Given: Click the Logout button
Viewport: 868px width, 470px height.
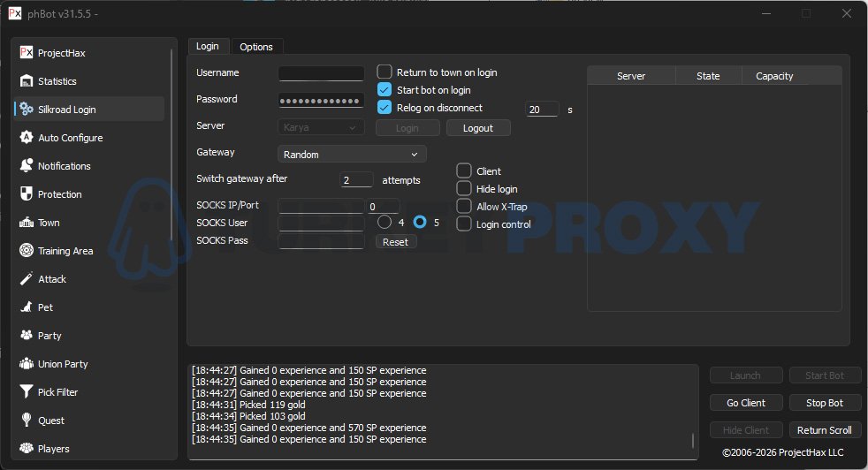Looking at the screenshot, I should 478,128.
